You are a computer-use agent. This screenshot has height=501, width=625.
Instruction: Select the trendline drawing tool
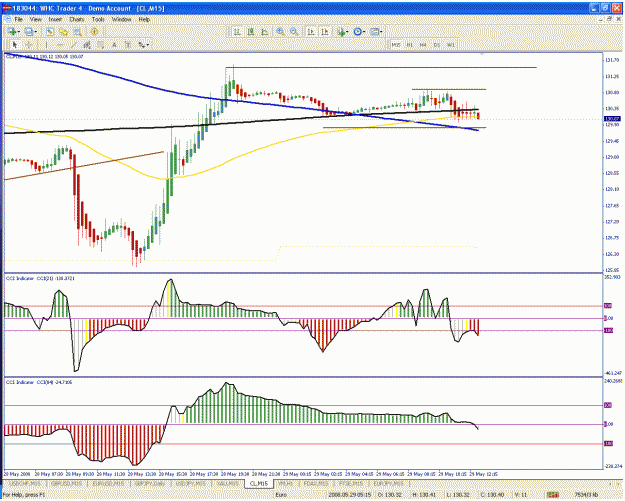point(73,45)
